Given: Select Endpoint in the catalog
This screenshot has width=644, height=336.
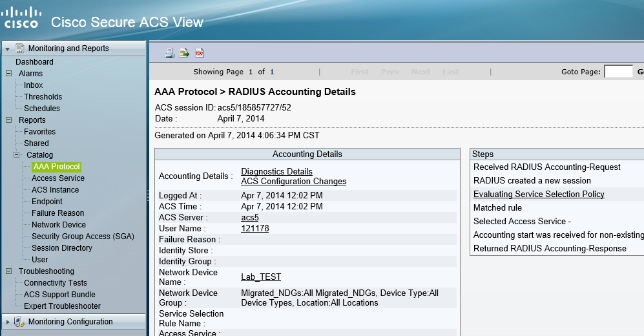Looking at the screenshot, I should coord(47,201).
